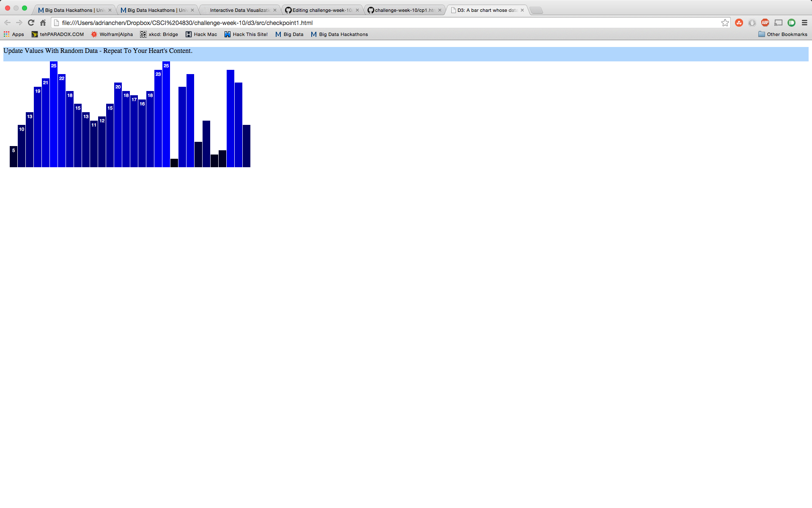Viewport: 812px width, 508px height.
Task: Close the challenge-week-10/cp1 tab
Action: click(440, 10)
